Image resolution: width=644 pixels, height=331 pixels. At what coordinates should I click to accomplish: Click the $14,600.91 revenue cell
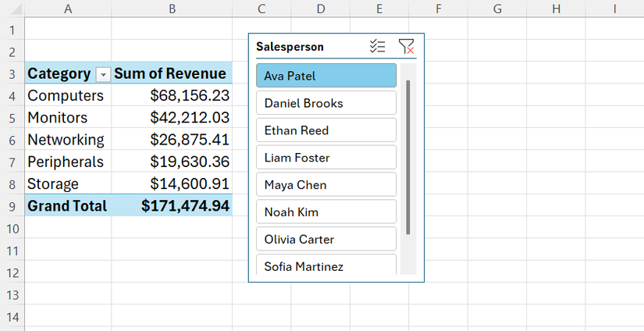click(x=172, y=183)
